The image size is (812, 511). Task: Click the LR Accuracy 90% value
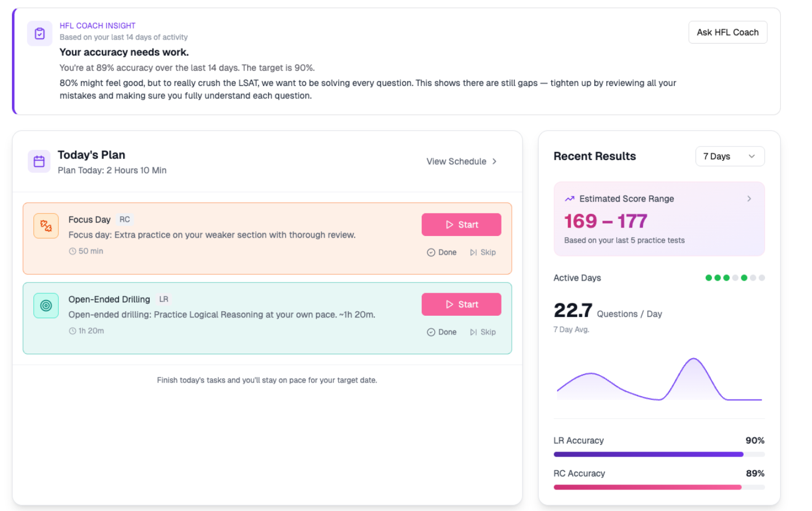tap(755, 440)
